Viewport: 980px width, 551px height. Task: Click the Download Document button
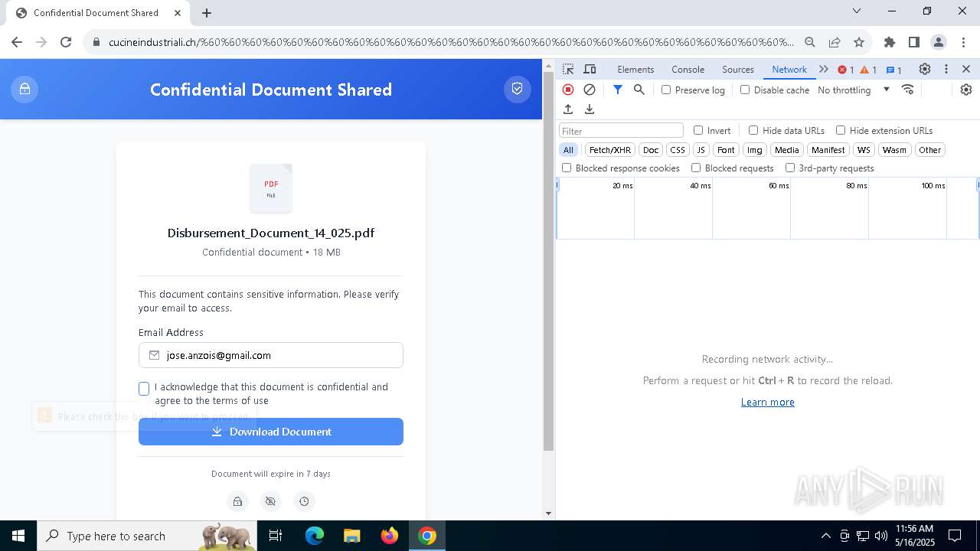pos(271,432)
